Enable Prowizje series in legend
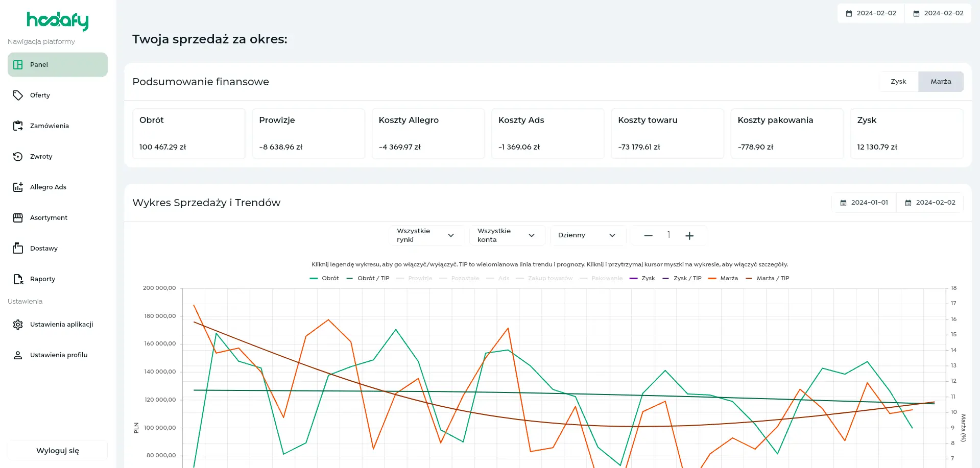 (x=414, y=278)
